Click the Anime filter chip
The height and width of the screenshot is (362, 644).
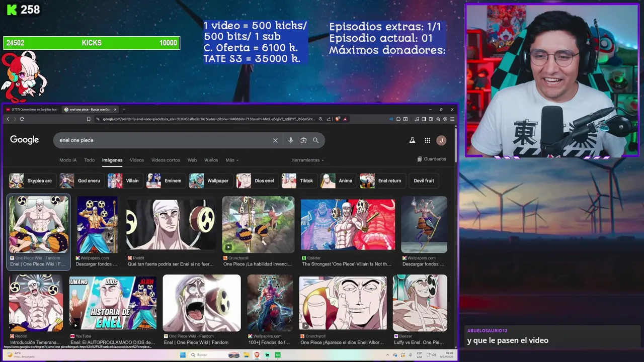[x=338, y=180]
